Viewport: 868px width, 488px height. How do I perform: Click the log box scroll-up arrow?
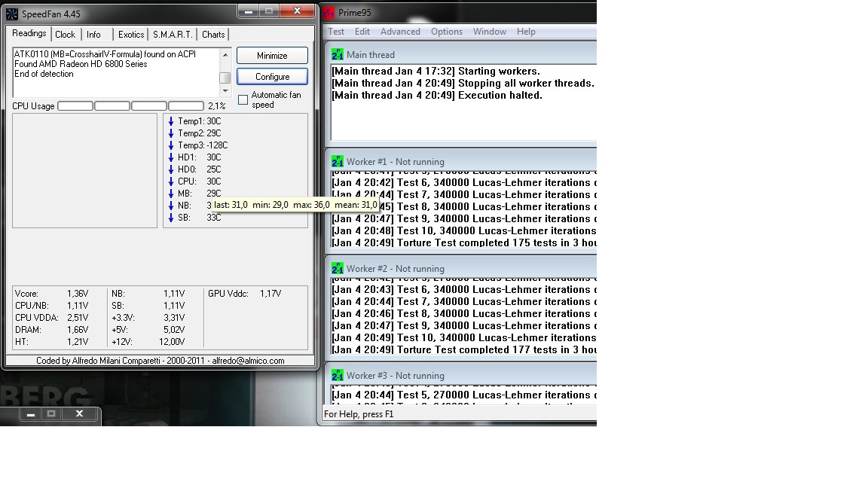point(225,54)
